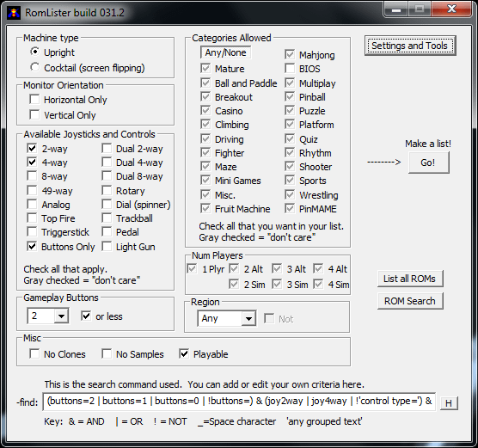Image resolution: width=478 pixels, height=448 pixels.
Task: Click inside the -find: search command field
Action: [x=239, y=402]
